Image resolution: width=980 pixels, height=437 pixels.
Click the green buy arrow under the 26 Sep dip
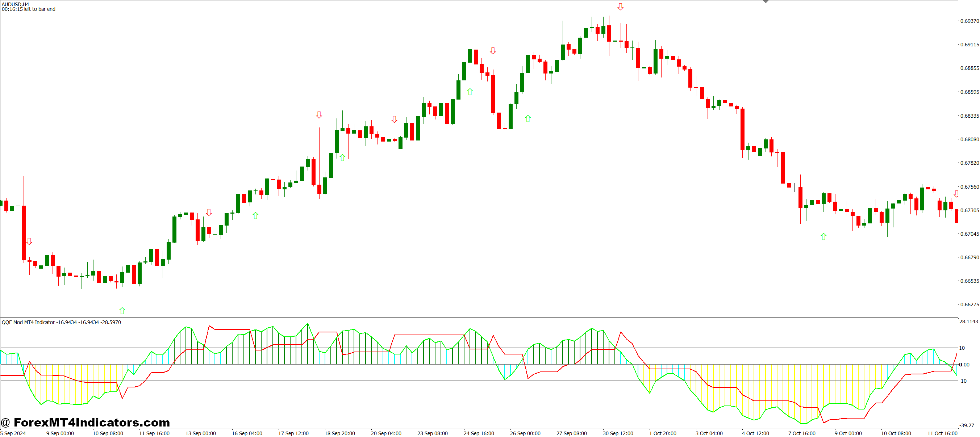point(527,119)
